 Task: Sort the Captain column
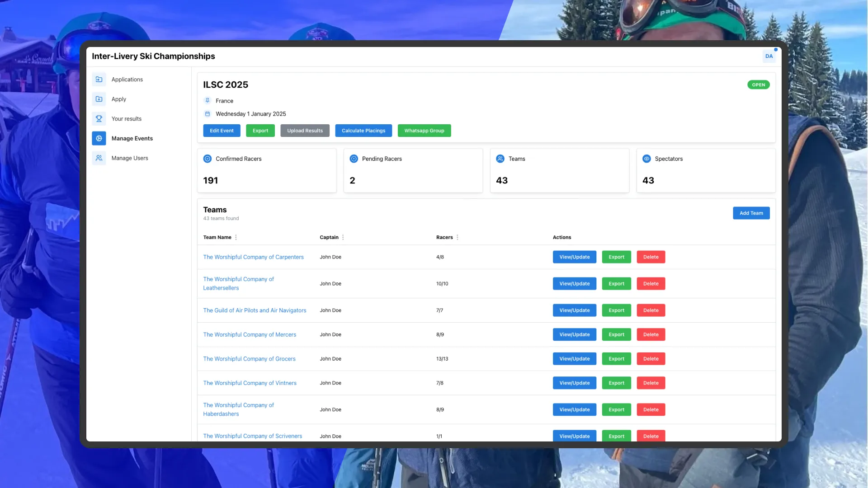pos(344,237)
